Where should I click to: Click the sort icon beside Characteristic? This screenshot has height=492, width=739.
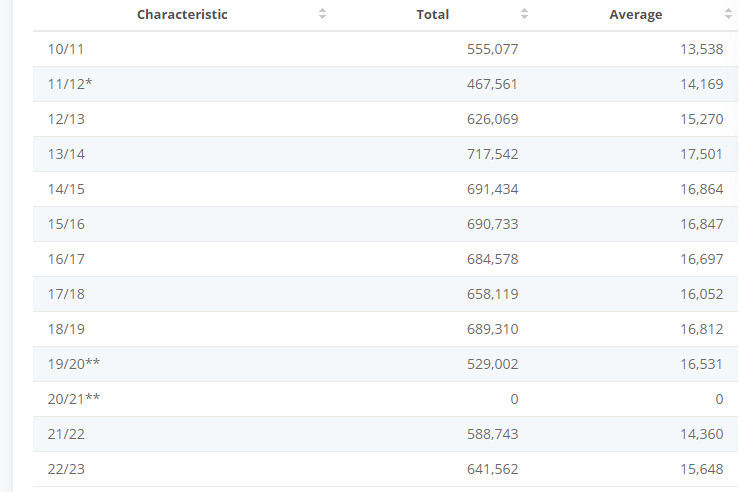click(322, 15)
